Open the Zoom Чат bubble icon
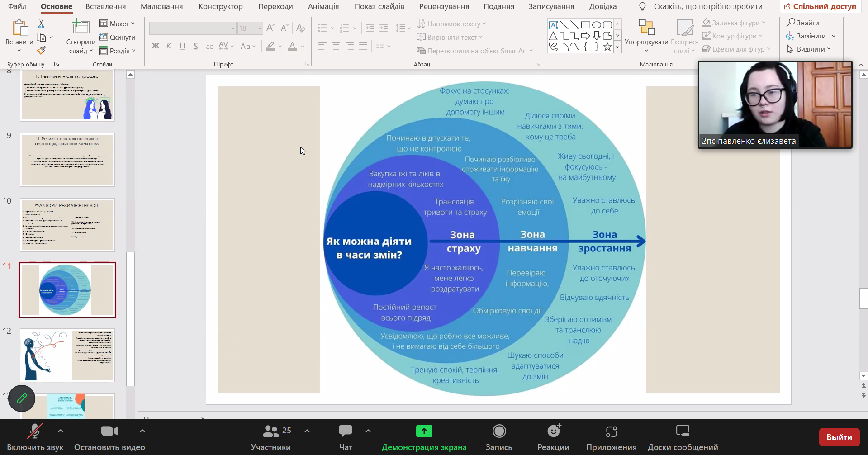 pos(346,431)
